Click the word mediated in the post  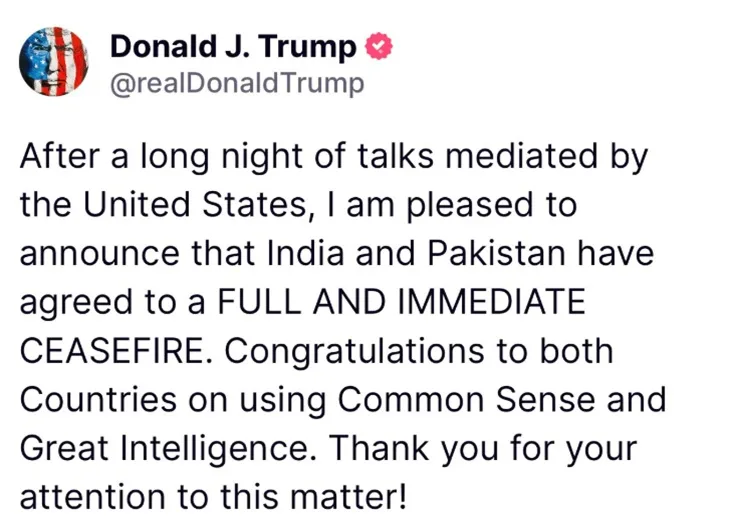(x=521, y=156)
